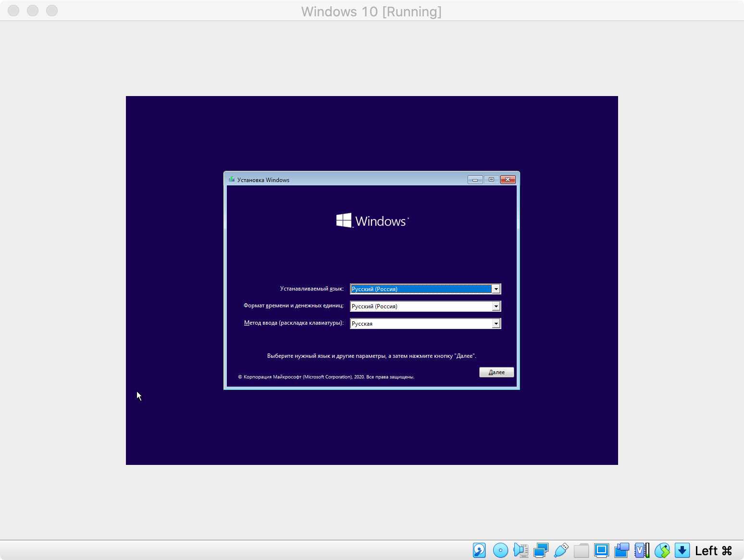Viewport: 744px width, 560px height.
Task: Click the network adapters status icon
Action: (541, 550)
